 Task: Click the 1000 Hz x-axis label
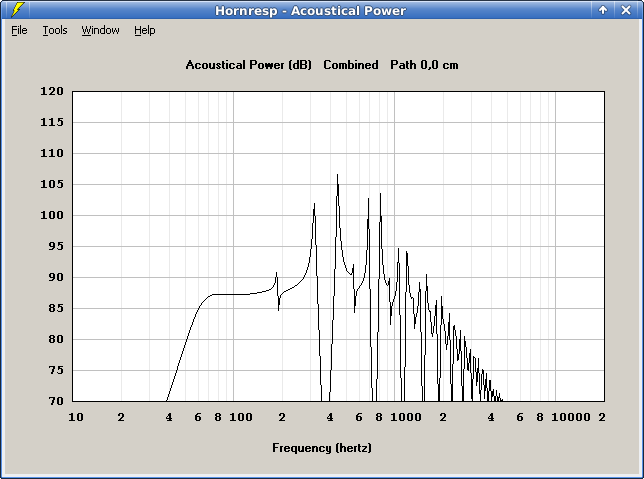(x=406, y=417)
